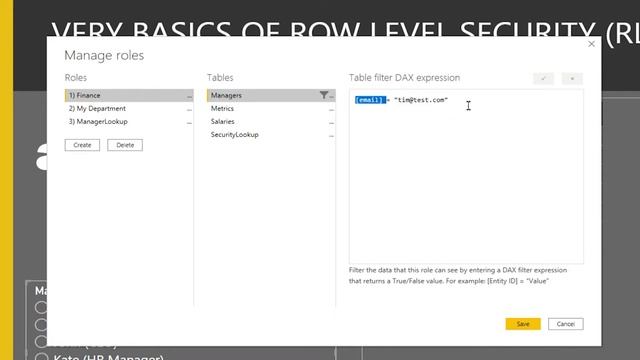Select the 1) Finance role
Viewport: 640px width, 360px height.
tap(129, 96)
